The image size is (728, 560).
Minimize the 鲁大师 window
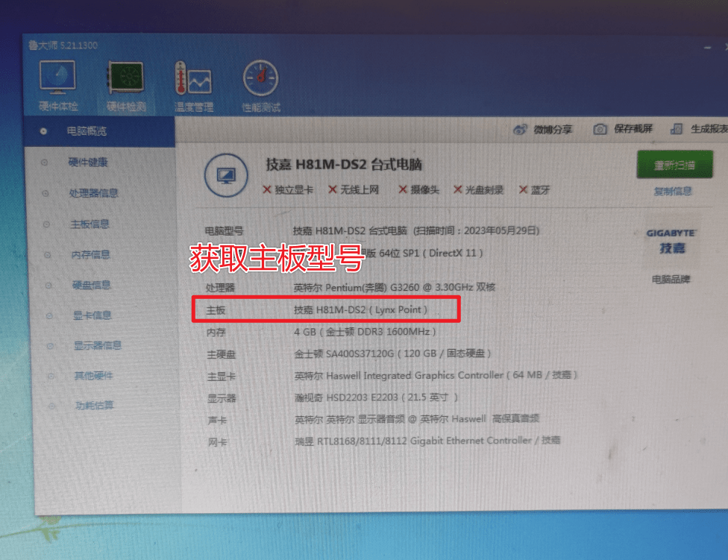707,47
